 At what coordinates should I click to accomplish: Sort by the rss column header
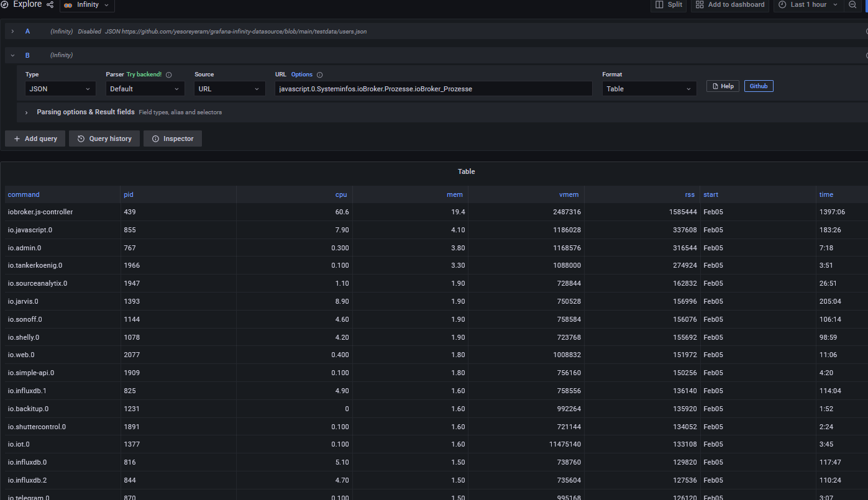(690, 194)
